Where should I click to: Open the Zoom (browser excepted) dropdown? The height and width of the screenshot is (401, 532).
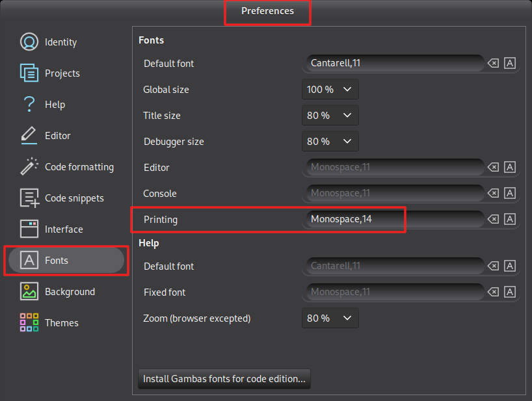coord(330,318)
